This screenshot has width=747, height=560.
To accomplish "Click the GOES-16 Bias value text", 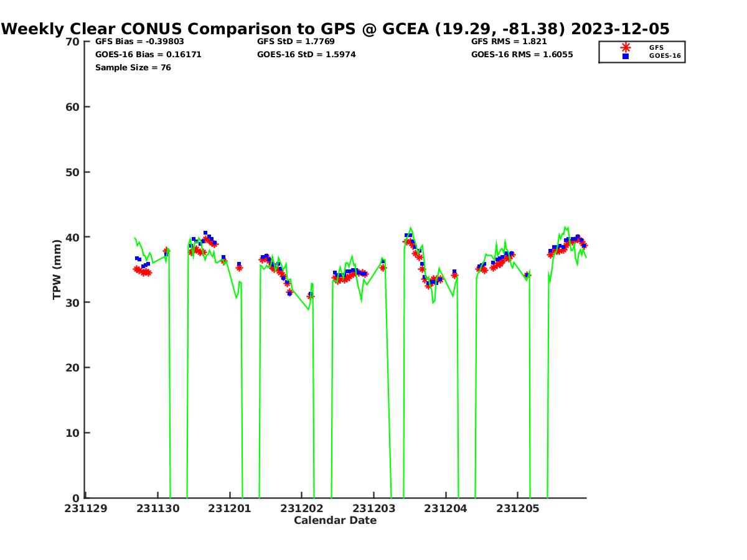I will 148,54.
